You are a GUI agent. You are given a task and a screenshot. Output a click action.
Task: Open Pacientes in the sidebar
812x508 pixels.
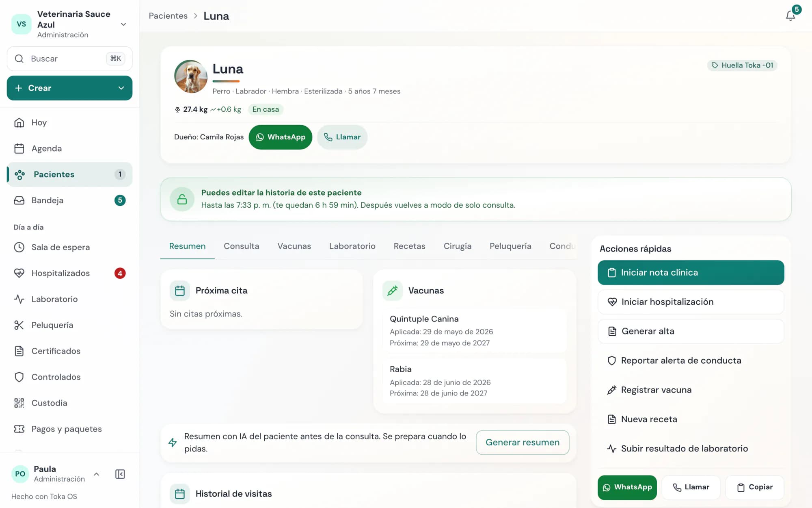click(69, 174)
